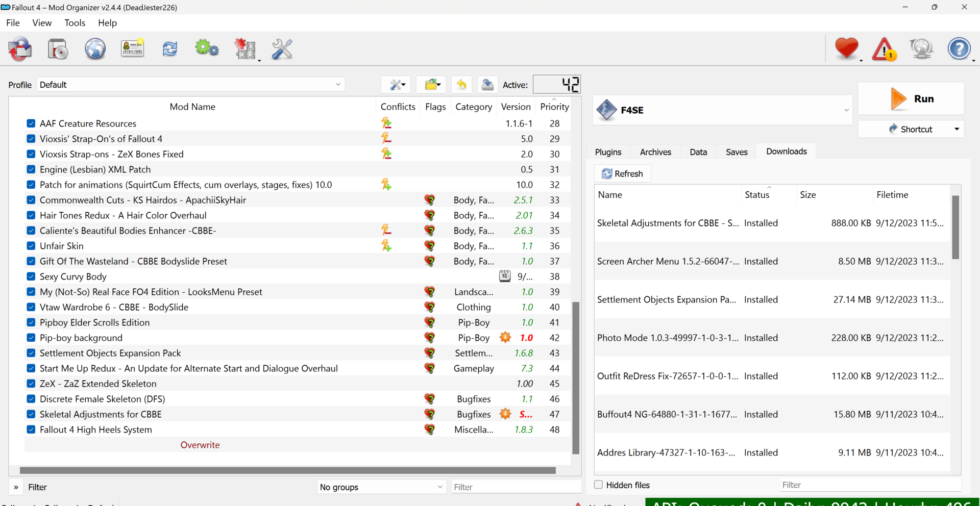Sort mod list by Priority column

click(x=554, y=107)
